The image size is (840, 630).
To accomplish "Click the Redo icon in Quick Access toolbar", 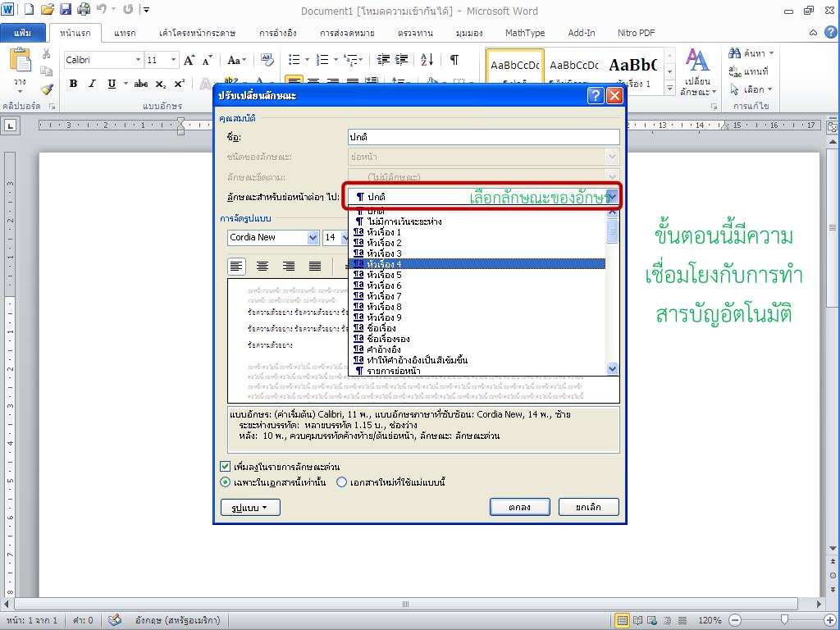I will pyautogui.click(x=128, y=9).
